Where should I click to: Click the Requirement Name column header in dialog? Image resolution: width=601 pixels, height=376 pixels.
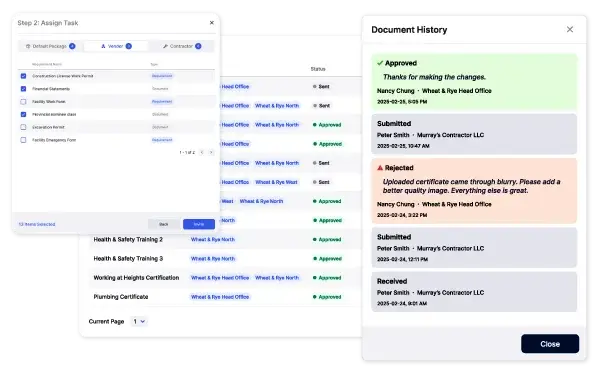tap(47, 64)
